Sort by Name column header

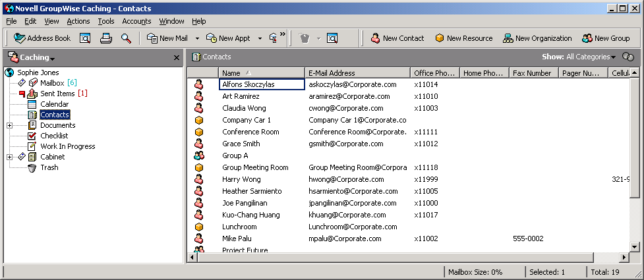pyautogui.click(x=262, y=73)
